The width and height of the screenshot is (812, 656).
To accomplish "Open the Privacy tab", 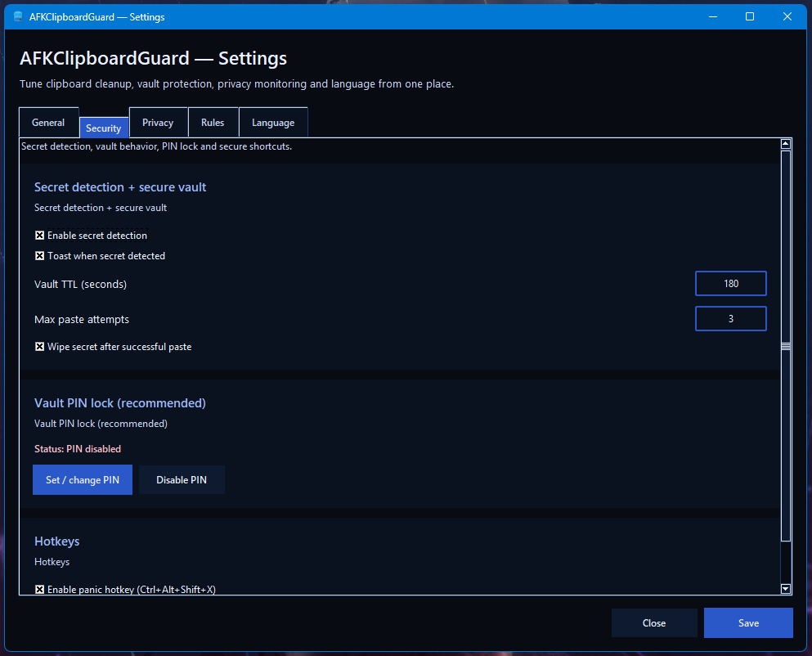I will tap(158, 123).
